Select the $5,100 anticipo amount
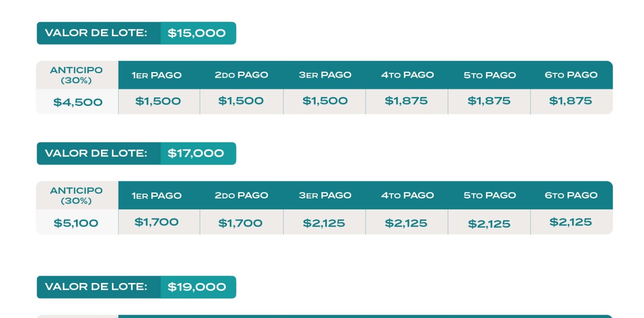This screenshot has width=644, height=318. click(76, 223)
